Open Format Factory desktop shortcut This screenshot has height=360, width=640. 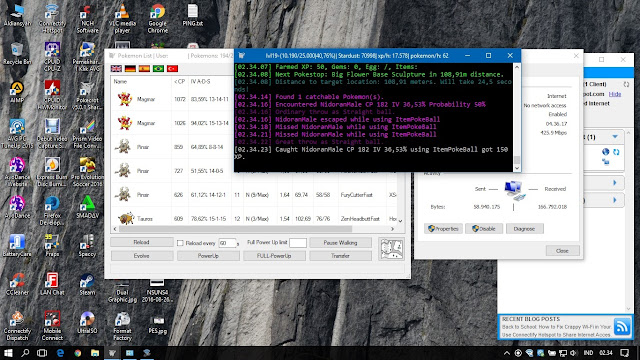122,327
